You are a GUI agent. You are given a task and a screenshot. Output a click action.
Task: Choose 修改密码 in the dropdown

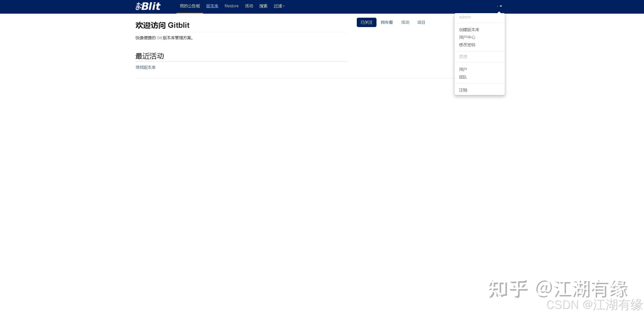pyautogui.click(x=467, y=45)
